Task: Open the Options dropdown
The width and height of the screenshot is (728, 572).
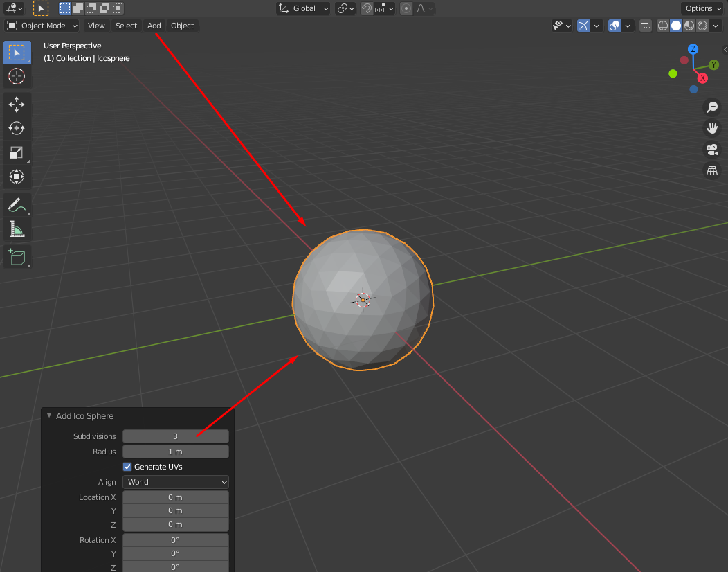Action: 702,8
